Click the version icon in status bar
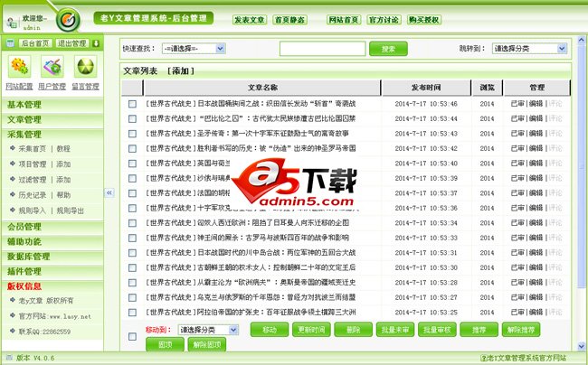Image resolution: width=588 pixels, height=365 pixels. tap(9, 358)
